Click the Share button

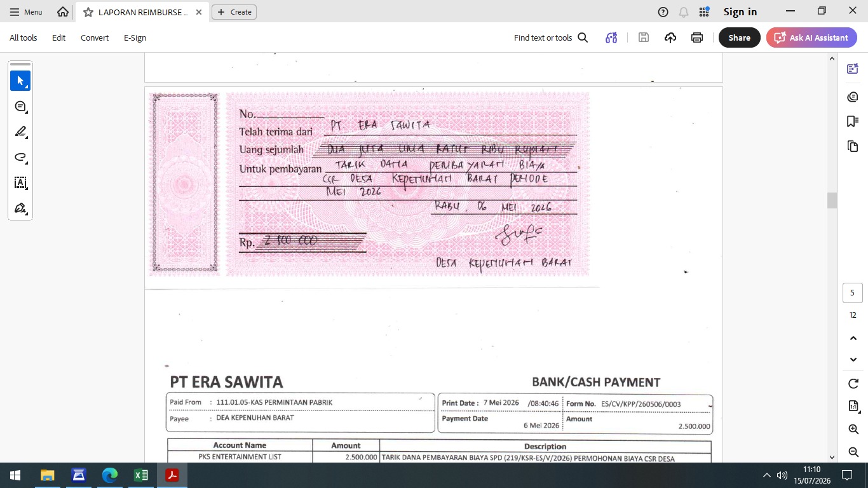(x=740, y=37)
